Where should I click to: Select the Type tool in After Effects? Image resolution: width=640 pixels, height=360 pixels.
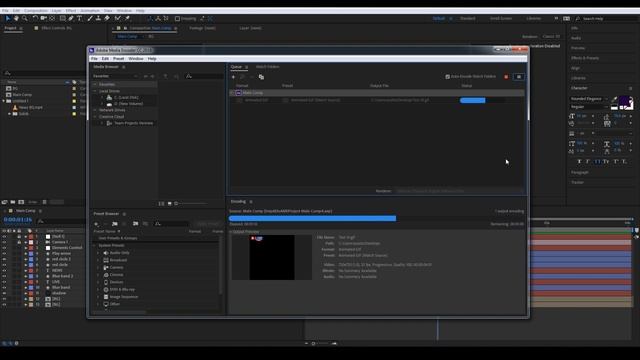click(x=80, y=18)
